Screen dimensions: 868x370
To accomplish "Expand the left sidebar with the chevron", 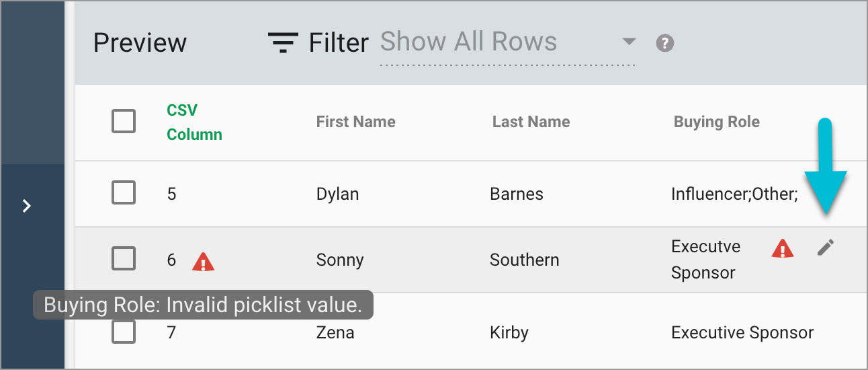I will click(27, 206).
